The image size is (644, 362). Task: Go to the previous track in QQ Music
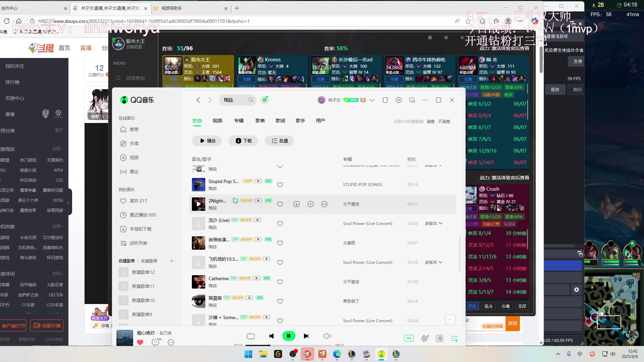point(271,336)
